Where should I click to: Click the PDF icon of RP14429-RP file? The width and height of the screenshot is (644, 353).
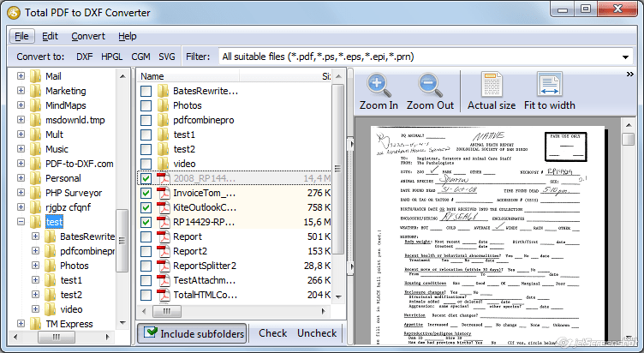click(164, 222)
